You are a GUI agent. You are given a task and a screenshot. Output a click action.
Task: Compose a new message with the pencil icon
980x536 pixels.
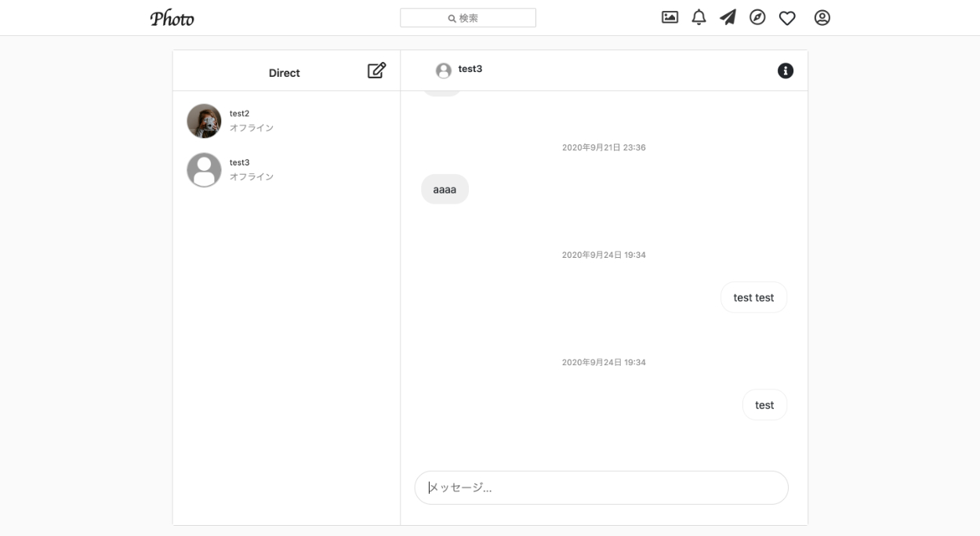[x=376, y=71]
